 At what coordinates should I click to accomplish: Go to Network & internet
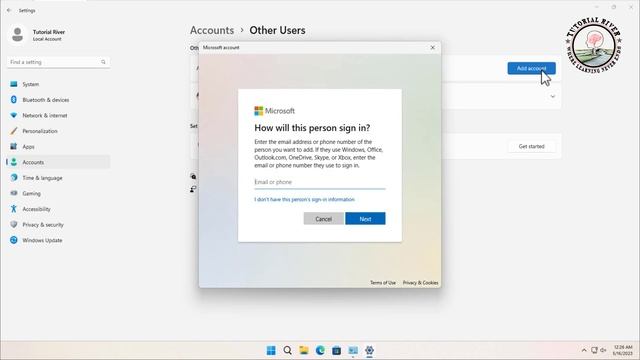coord(58,116)
